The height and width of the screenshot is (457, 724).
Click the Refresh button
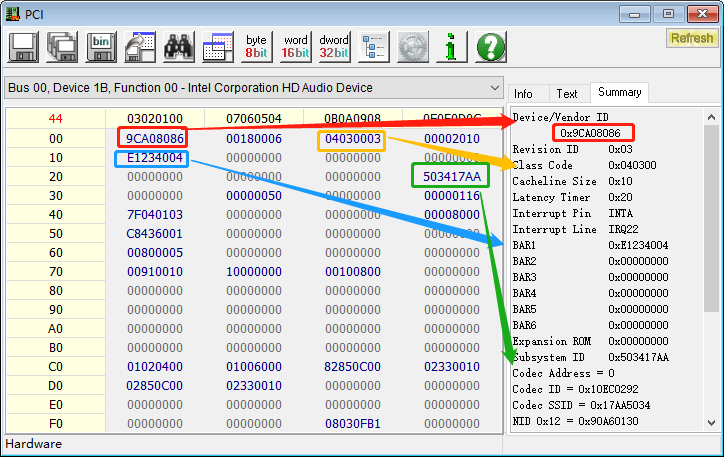pos(692,38)
